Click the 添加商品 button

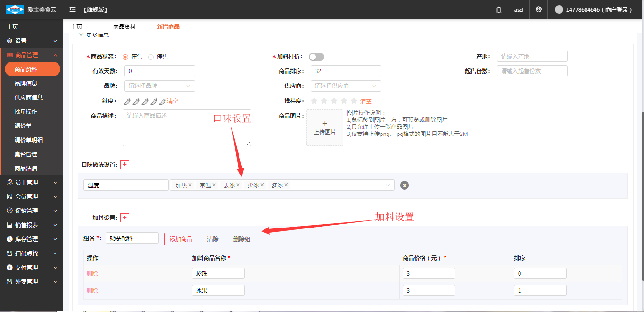pos(181,239)
